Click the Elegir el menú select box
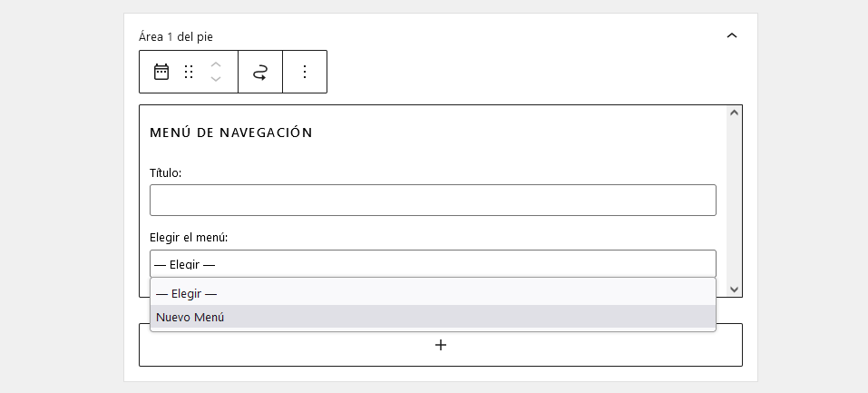 coord(433,264)
